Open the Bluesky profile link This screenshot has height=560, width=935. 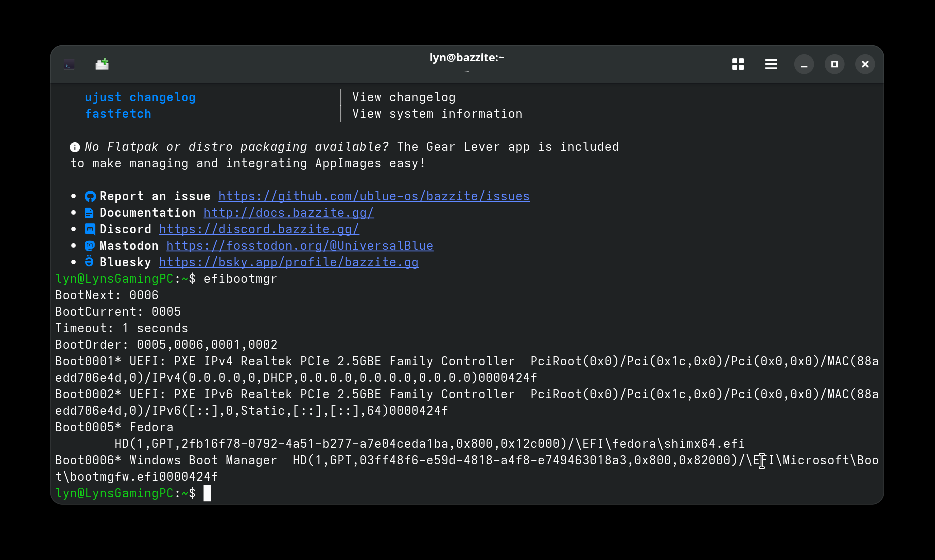pyautogui.click(x=288, y=262)
